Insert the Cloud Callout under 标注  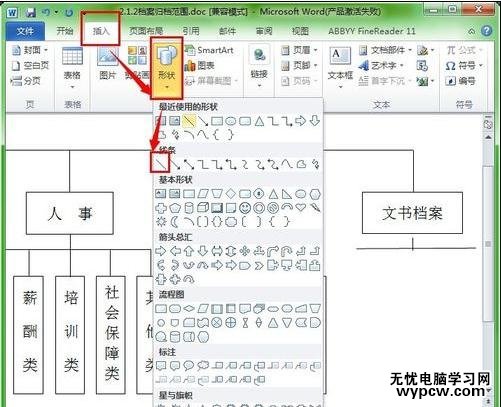click(203, 366)
